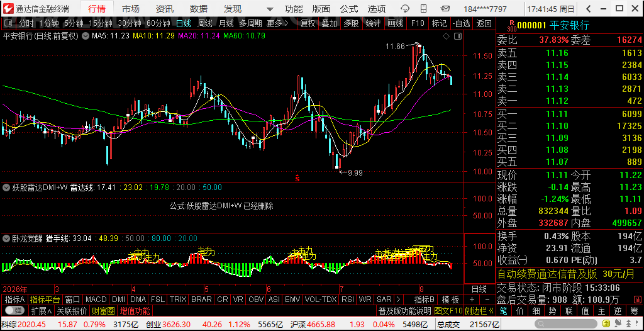Image resolution: width=644 pixels, height=331 pixels.
Task: Toggle the 弹 popup switch
Action: 16,310
